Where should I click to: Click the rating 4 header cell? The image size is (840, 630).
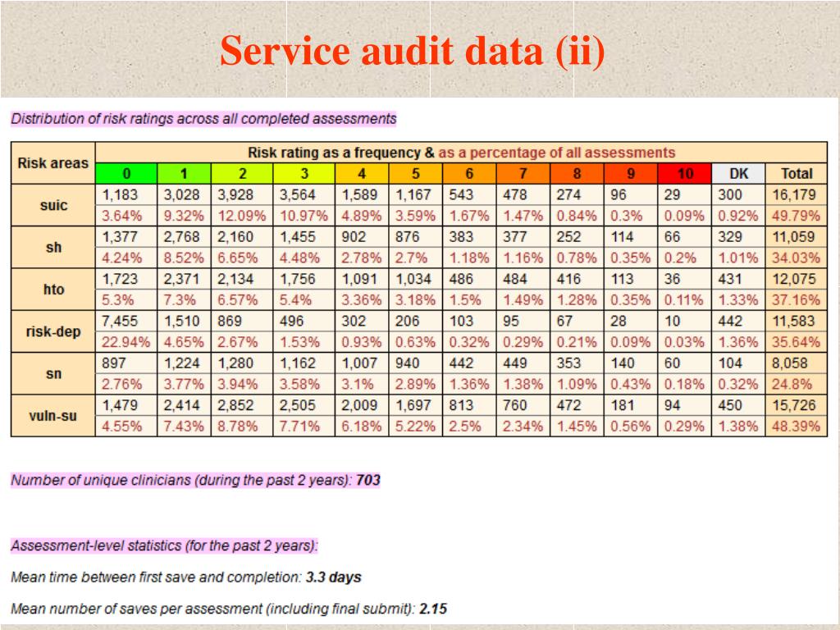[x=362, y=174]
